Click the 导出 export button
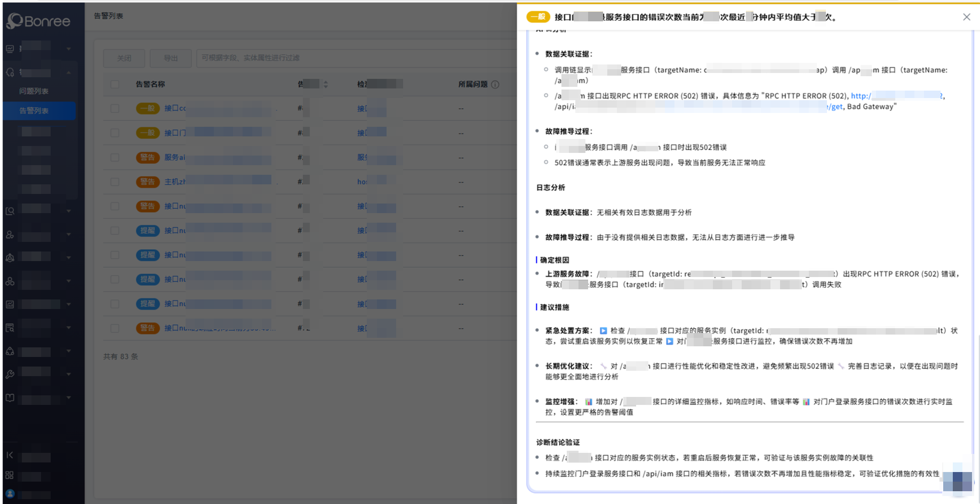Screen dimensions: 980x504 (x=171, y=58)
